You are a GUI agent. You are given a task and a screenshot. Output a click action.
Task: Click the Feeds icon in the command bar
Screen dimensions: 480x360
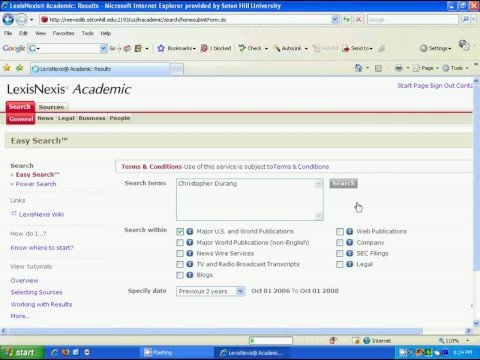pyautogui.click(x=378, y=68)
